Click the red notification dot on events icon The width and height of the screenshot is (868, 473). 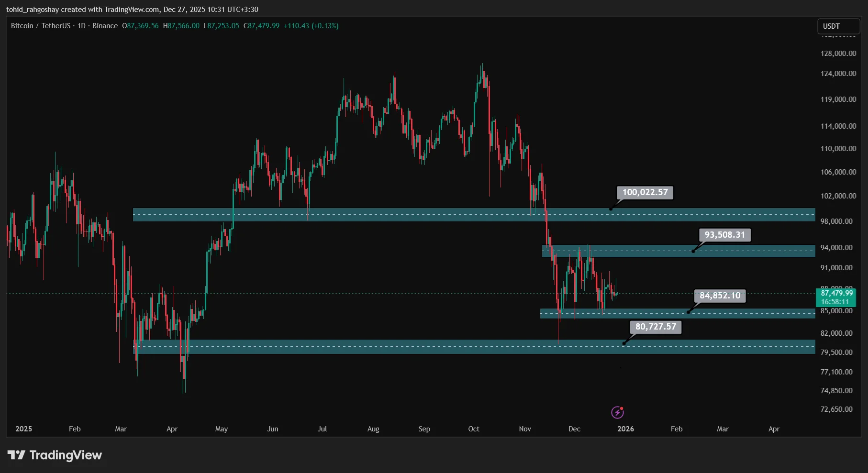[x=623, y=407]
